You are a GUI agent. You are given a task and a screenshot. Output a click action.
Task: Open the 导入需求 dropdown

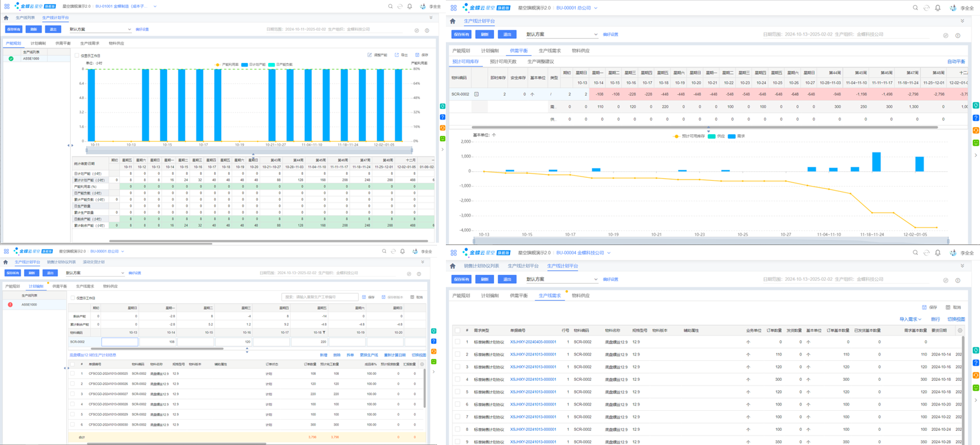click(x=910, y=320)
